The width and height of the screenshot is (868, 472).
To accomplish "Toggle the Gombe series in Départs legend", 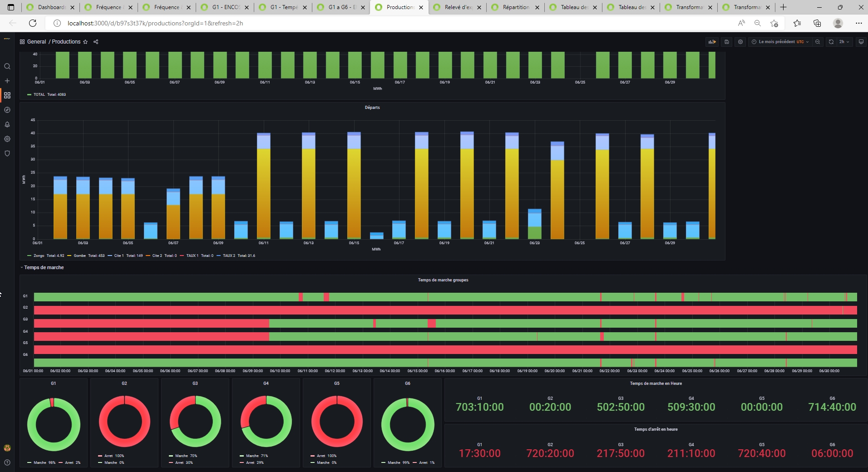I will click(80, 256).
